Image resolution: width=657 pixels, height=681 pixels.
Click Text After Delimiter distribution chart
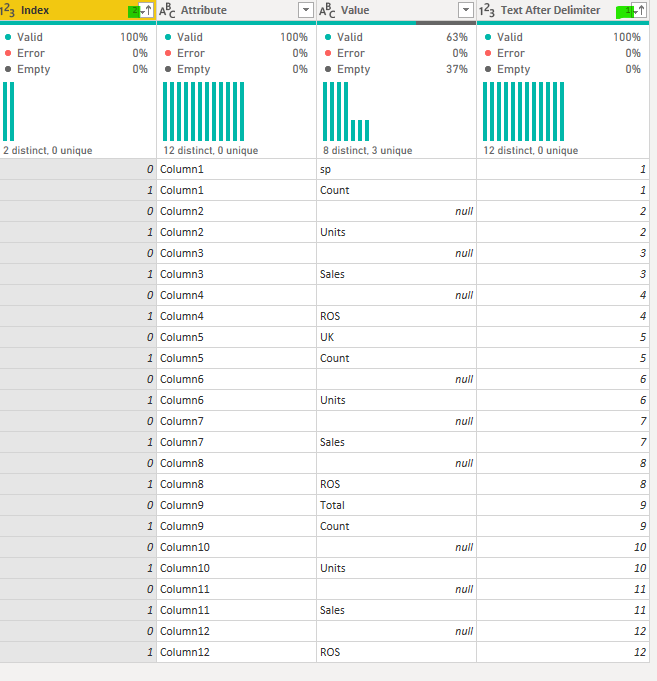click(x=523, y=111)
